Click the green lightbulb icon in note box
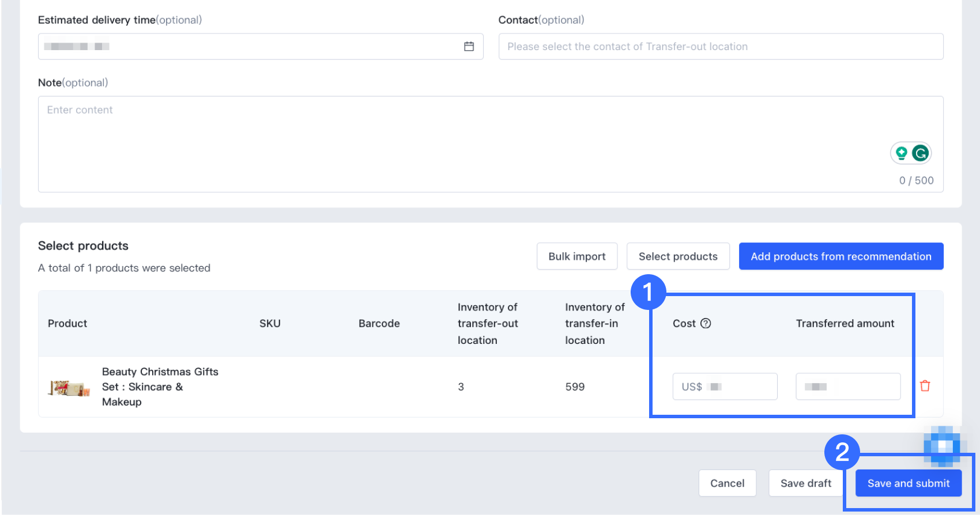The height and width of the screenshot is (515, 980). pyautogui.click(x=902, y=153)
